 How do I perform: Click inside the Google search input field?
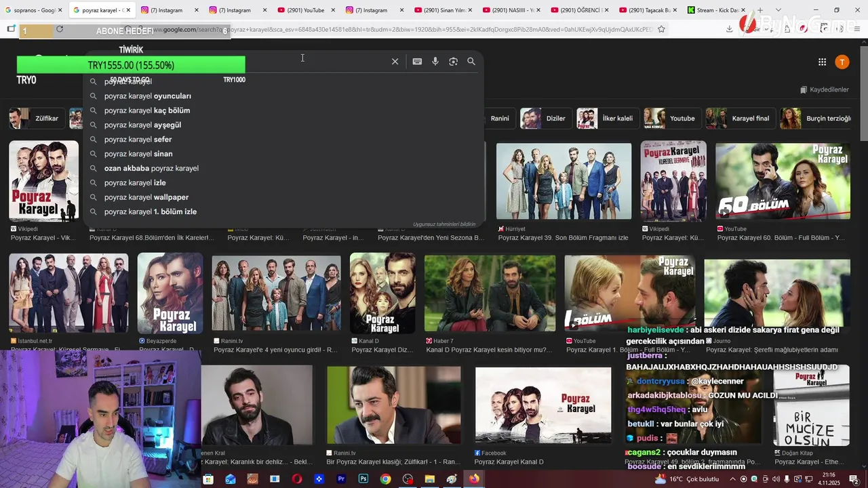(237, 62)
